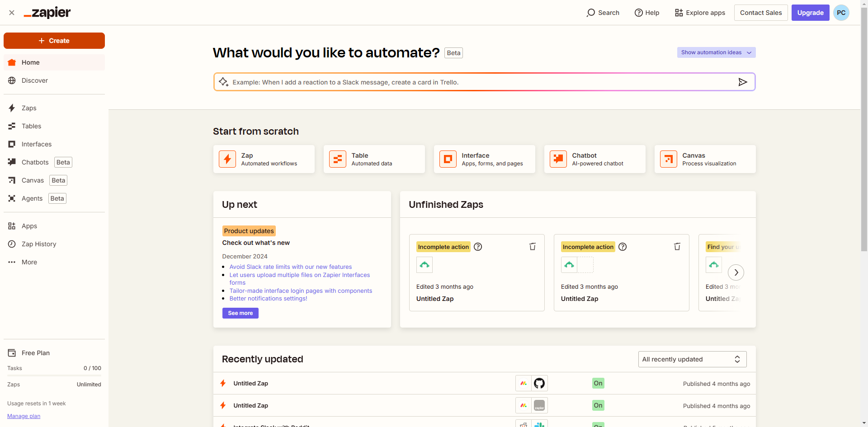Go to Zap History in sidebar
This screenshot has width=868, height=427.
click(x=39, y=244)
